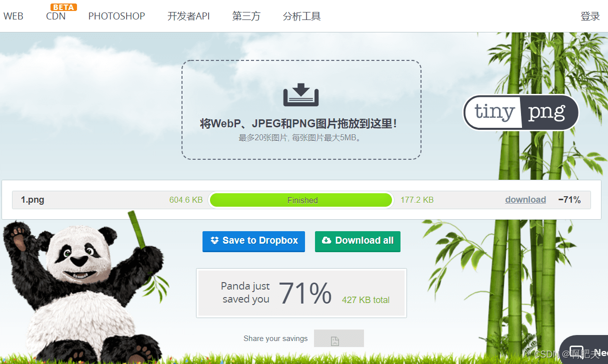Click the 最多20张图片 limit note
Viewport: 608px width, 364px height.
point(300,137)
